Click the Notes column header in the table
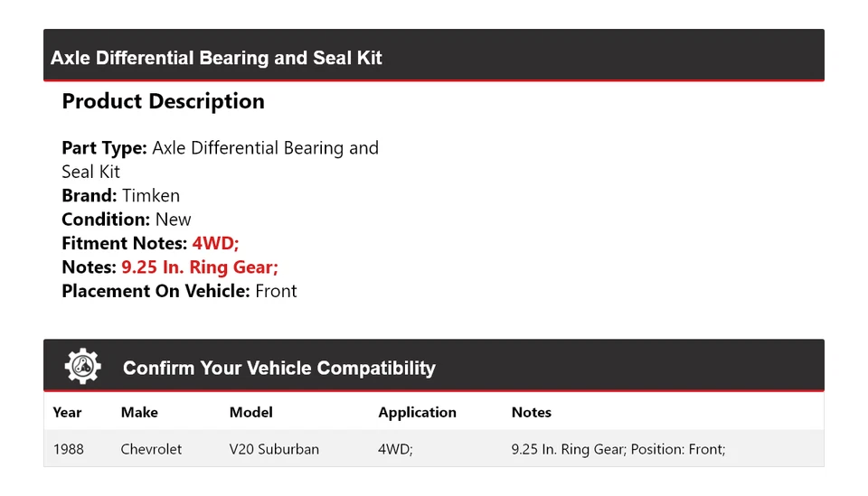The height and width of the screenshot is (496, 868). 531,412
